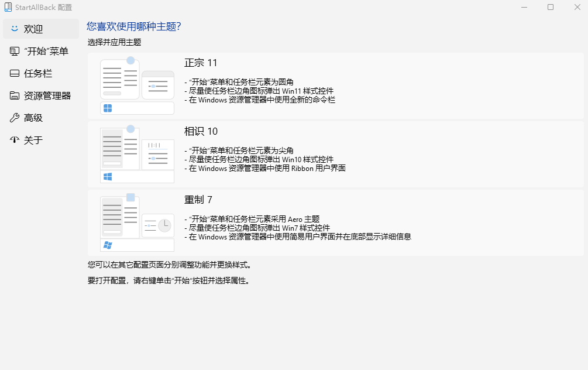This screenshot has height=370, width=588.
Task: Click the line about 全新的命令栏
Action: pos(260,100)
